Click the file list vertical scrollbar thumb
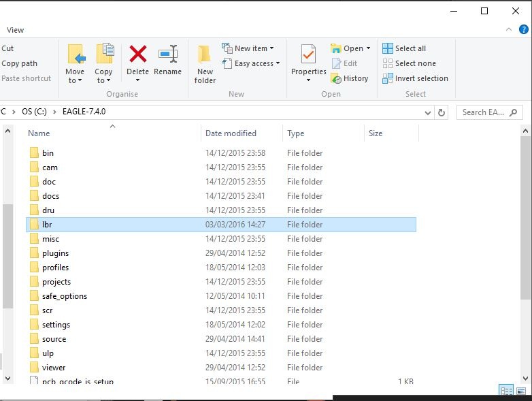The image size is (532, 401). pos(525,218)
